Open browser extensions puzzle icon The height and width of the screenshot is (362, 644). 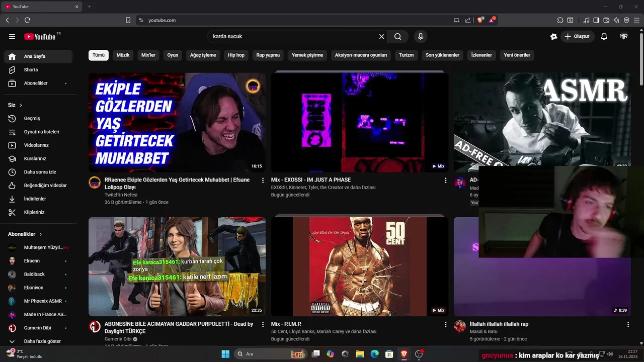(560, 20)
